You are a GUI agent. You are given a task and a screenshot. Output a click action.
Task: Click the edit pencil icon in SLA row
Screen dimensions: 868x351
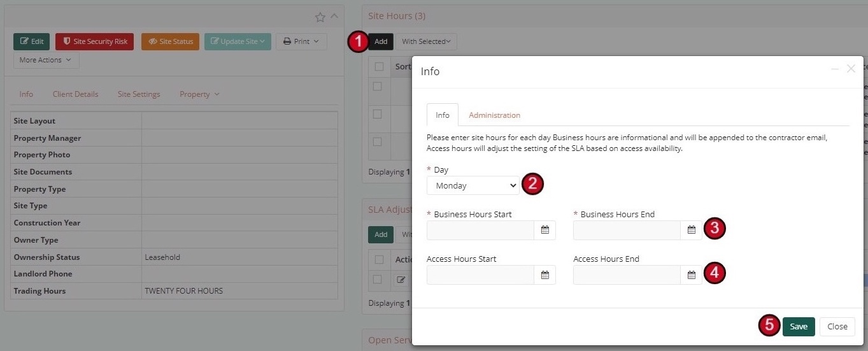click(x=401, y=280)
